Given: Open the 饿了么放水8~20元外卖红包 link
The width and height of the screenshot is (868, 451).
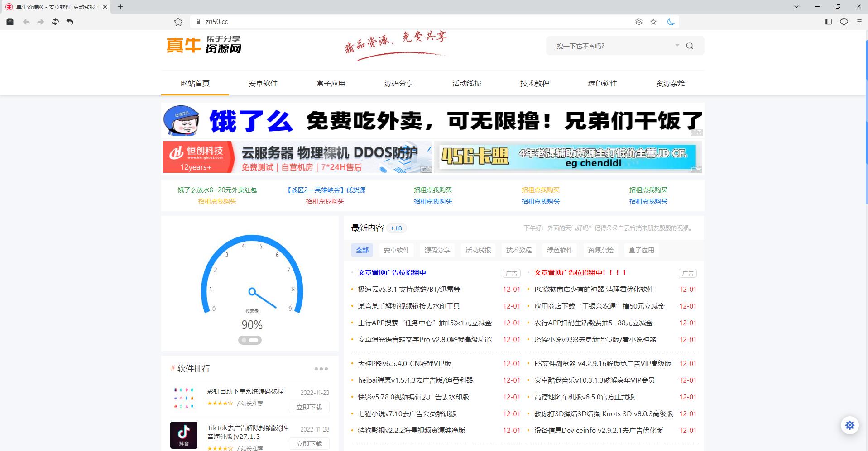Looking at the screenshot, I should [x=217, y=190].
